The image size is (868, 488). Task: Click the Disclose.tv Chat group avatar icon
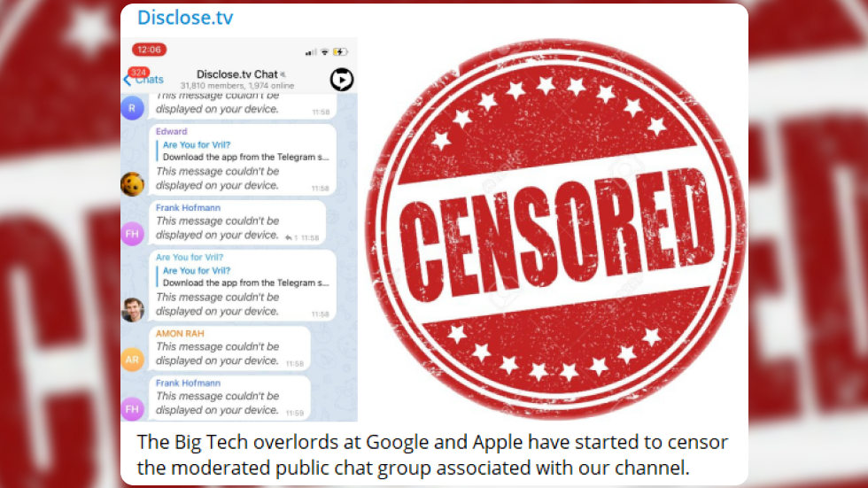tap(342, 80)
